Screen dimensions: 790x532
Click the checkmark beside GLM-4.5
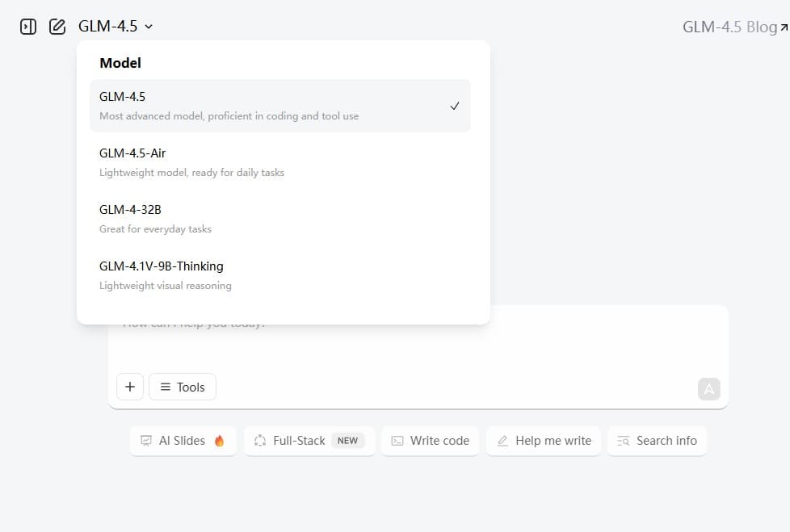pyautogui.click(x=455, y=107)
